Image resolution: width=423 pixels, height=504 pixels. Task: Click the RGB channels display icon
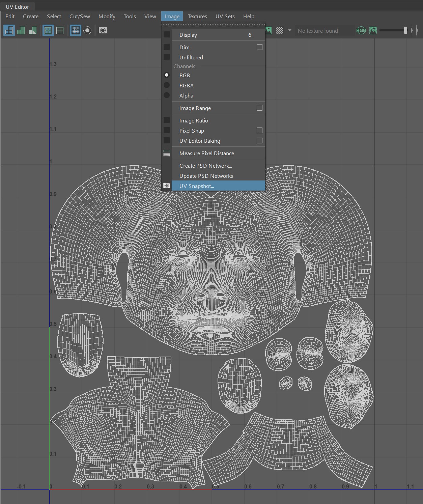pyautogui.click(x=361, y=30)
